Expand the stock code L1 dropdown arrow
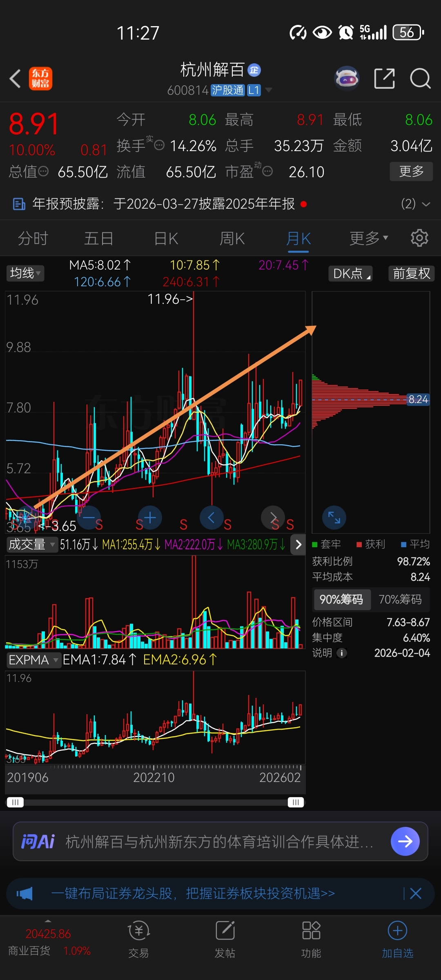Viewport: 441px width, 980px height. click(269, 90)
